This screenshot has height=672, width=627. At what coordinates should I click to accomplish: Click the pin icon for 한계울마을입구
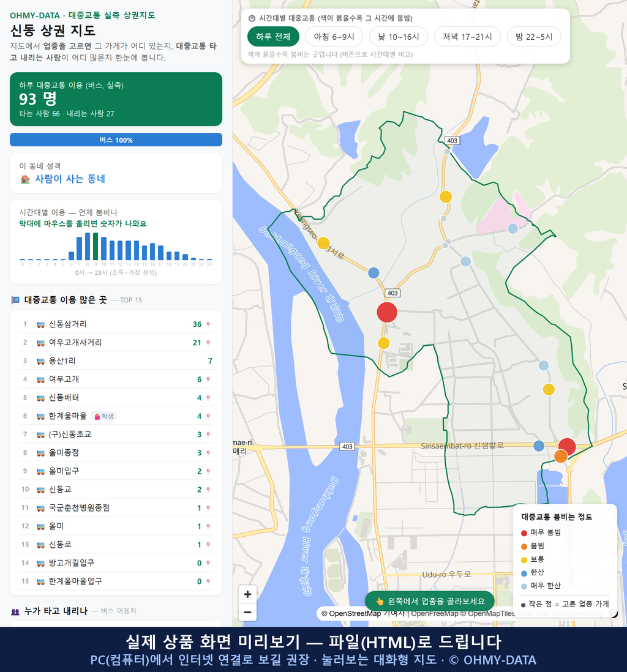tap(208, 582)
